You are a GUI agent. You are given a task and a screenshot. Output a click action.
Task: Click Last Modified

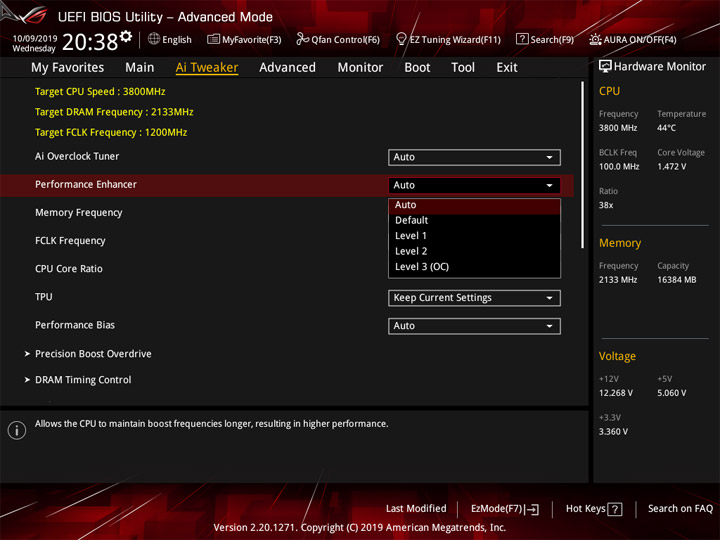(x=416, y=509)
